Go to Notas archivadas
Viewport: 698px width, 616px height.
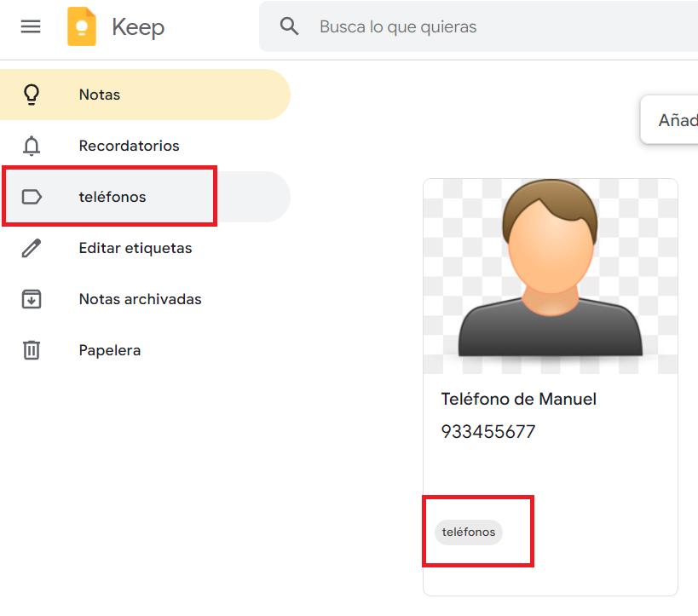point(140,299)
